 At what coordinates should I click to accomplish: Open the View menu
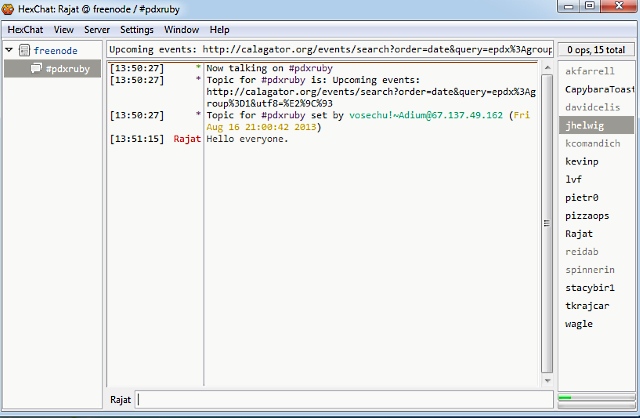click(64, 30)
